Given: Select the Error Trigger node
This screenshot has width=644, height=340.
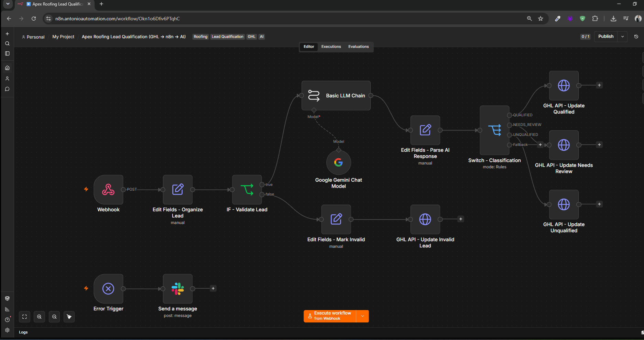Looking at the screenshot, I should point(108,289).
